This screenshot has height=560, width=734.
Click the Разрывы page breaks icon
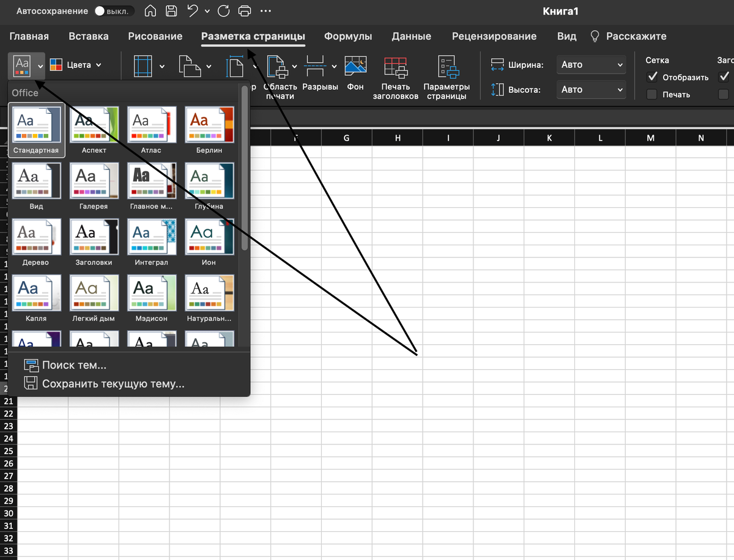pos(315,66)
